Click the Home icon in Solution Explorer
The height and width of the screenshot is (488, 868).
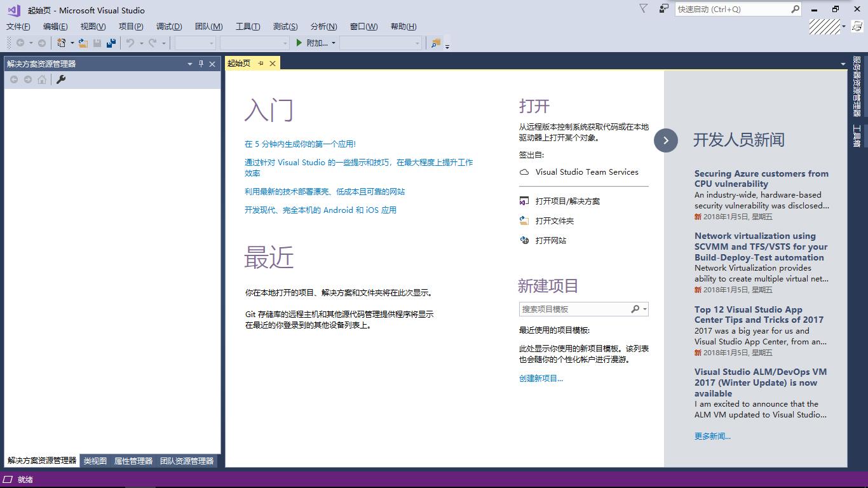pyautogui.click(x=42, y=79)
